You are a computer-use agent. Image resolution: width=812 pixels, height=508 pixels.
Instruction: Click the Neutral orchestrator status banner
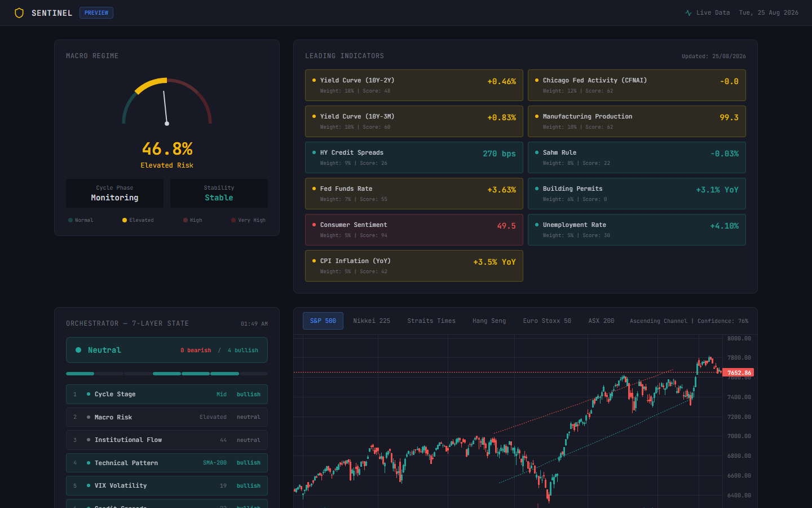pyautogui.click(x=167, y=350)
